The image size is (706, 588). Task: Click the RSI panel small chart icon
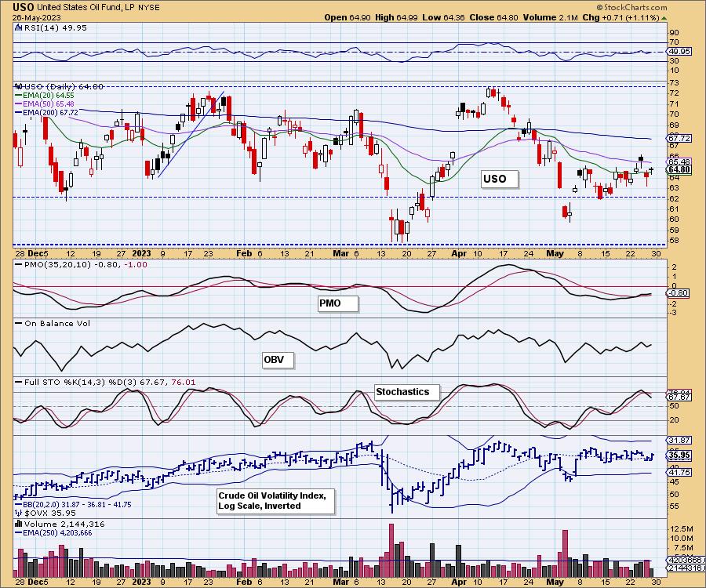18,27
